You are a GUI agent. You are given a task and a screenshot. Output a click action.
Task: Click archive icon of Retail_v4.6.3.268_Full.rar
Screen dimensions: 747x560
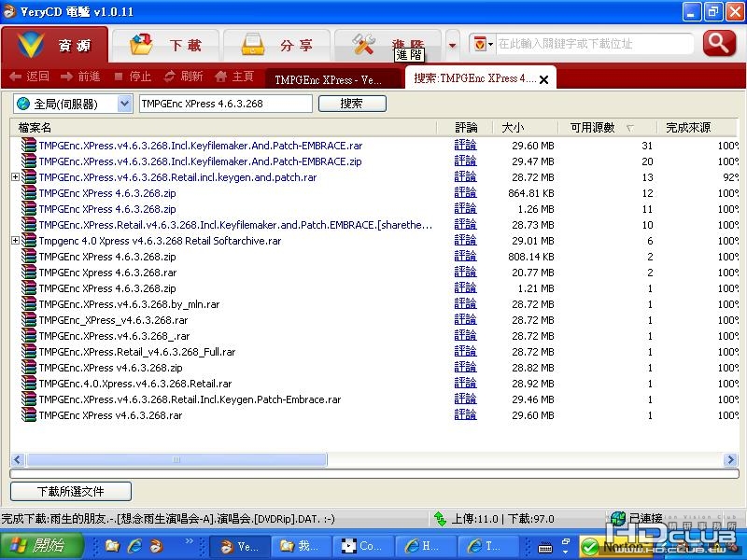pyautogui.click(x=29, y=352)
